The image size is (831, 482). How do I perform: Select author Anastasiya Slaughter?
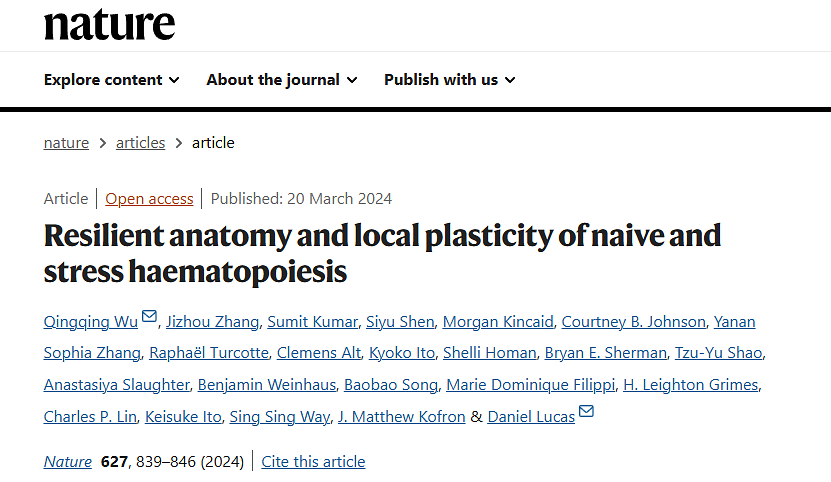[x=116, y=385]
